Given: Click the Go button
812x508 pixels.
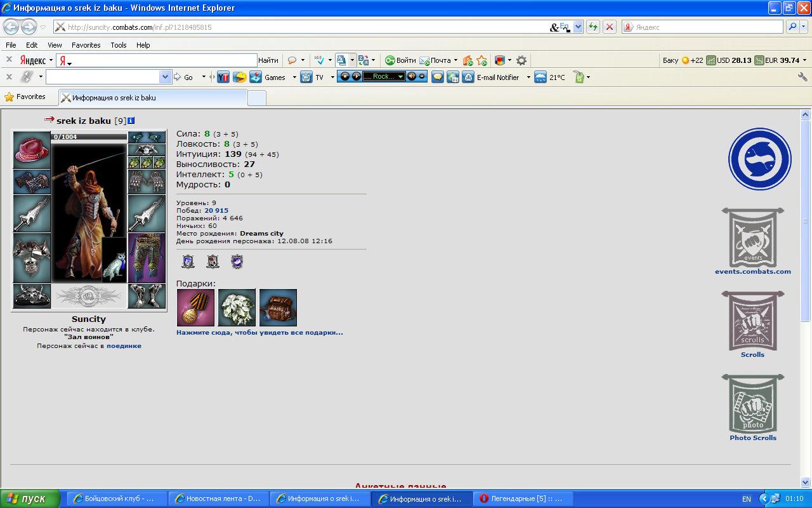Looking at the screenshot, I should (184, 77).
